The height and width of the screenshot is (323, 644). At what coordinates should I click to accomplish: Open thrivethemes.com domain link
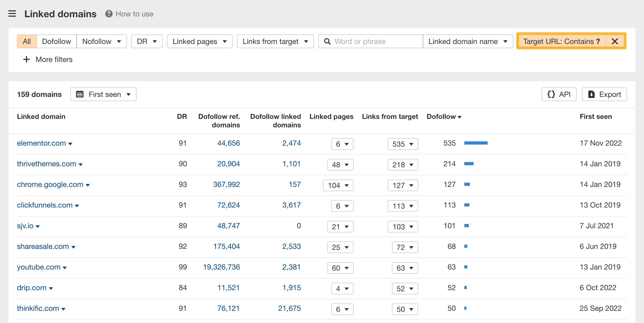[47, 164]
